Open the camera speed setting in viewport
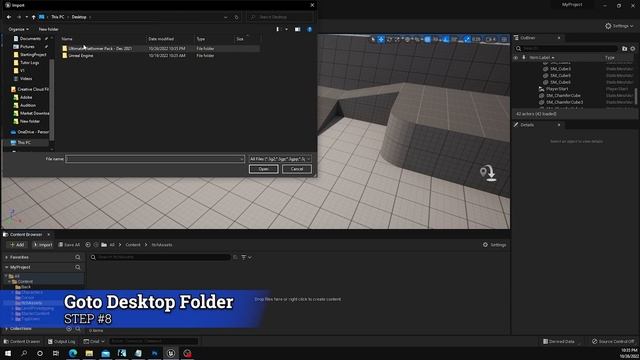Image resolution: width=640 pixels, height=360 pixels. (491, 39)
